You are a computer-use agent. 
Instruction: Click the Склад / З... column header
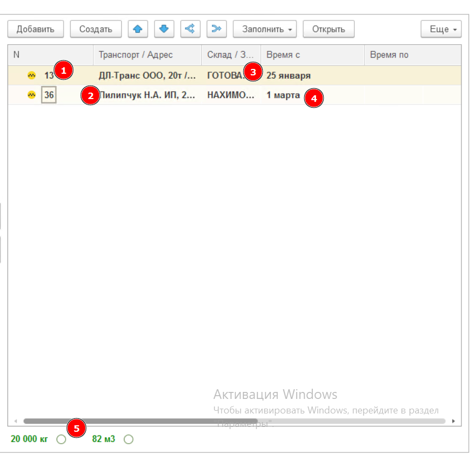tap(232, 55)
